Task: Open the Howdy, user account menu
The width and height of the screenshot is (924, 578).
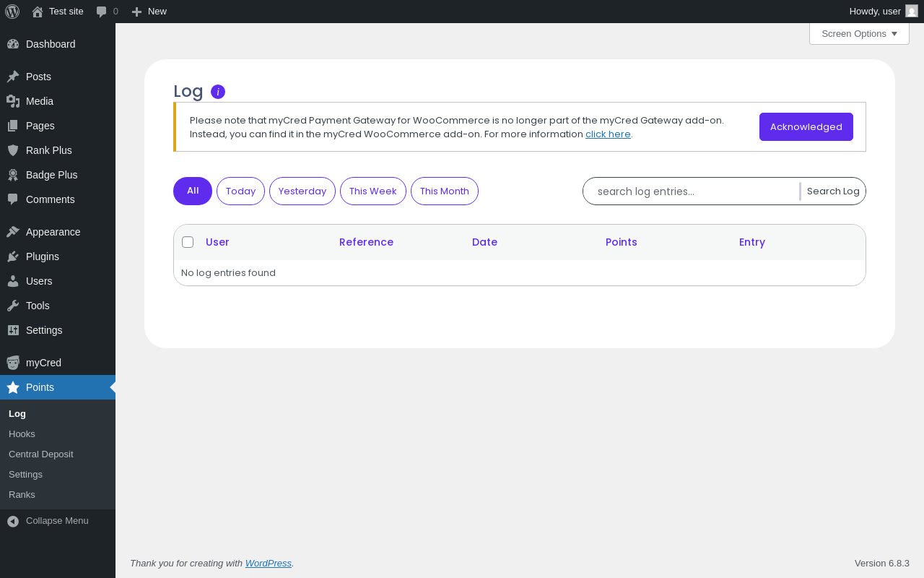Action: (x=875, y=12)
